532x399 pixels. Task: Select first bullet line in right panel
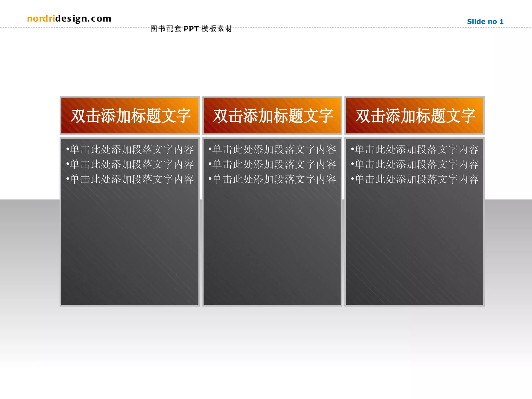pyautogui.click(x=414, y=150)
